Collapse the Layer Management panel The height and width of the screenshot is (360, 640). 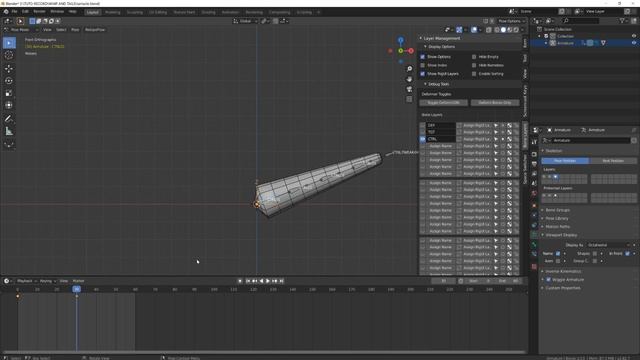click(x=421, y=38)
